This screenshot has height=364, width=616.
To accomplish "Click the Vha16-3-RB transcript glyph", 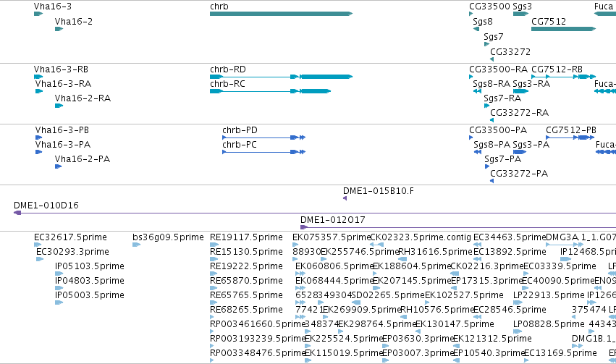I will click(x=38, y=77).
